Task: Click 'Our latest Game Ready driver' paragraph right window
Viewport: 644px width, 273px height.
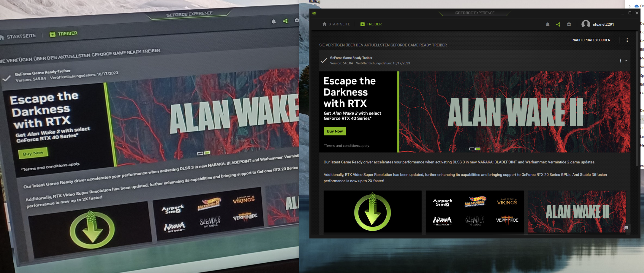Action: click(x=459, y=162)
